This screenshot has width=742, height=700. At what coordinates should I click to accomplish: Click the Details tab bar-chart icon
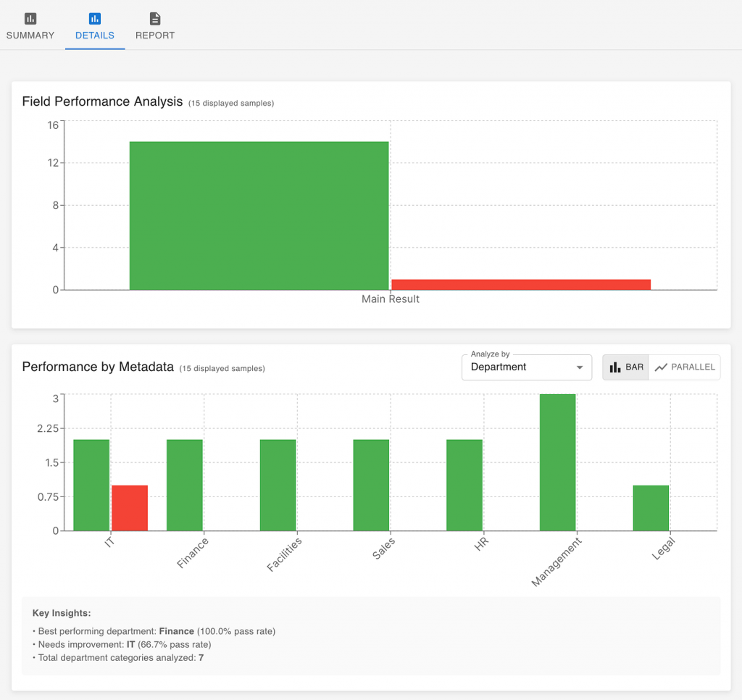point(95,18)
